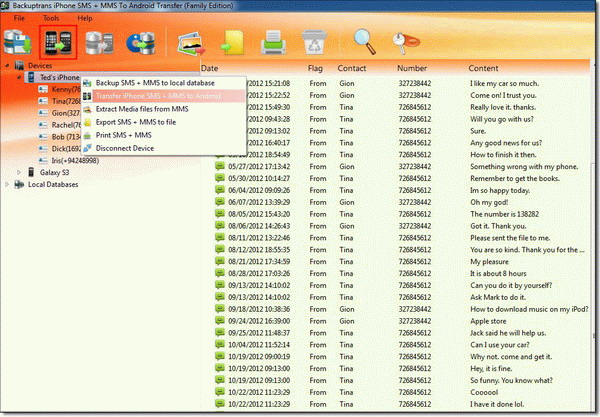Screen dimensions: 600x417
Task: Collapse the Ted's iPhone node arrow
Action: pos(19,78)
